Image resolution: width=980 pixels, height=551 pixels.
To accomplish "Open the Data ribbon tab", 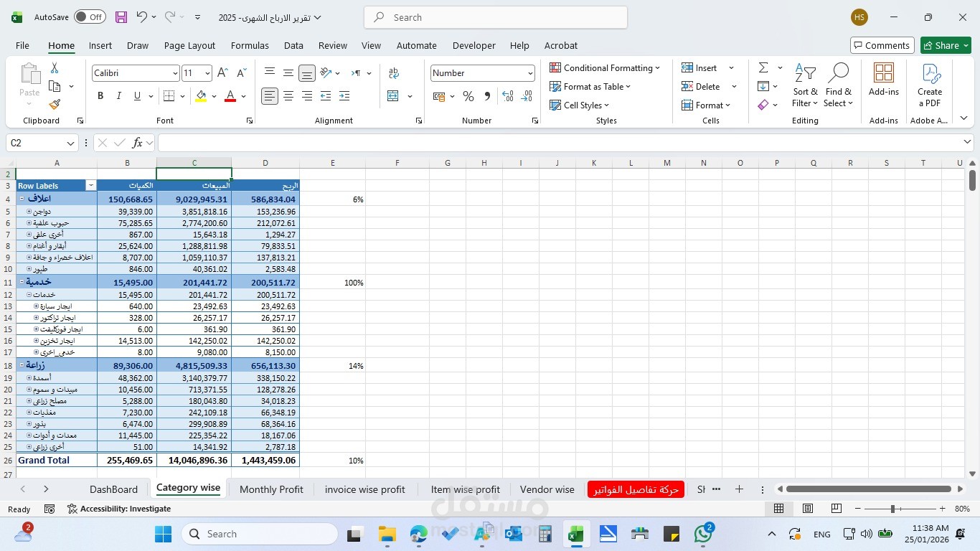I will [x=293, y=45].
